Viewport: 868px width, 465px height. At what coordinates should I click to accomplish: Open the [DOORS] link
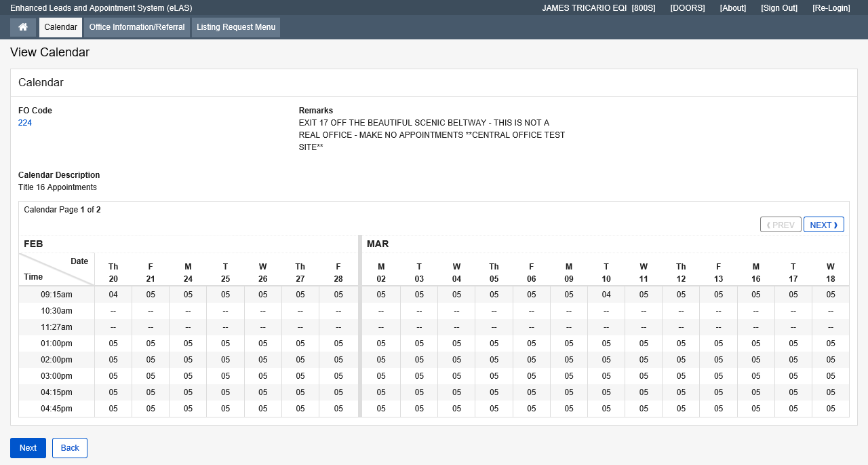[687, 7]
